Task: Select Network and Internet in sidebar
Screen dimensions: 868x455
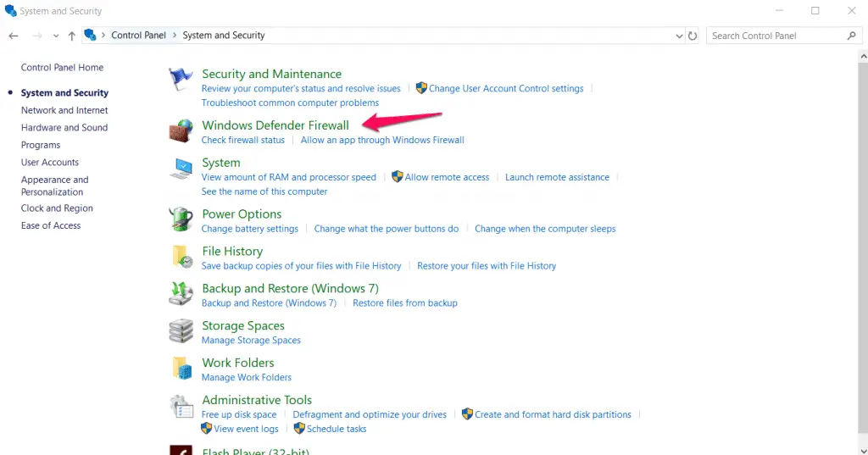Action: (64, 110)
